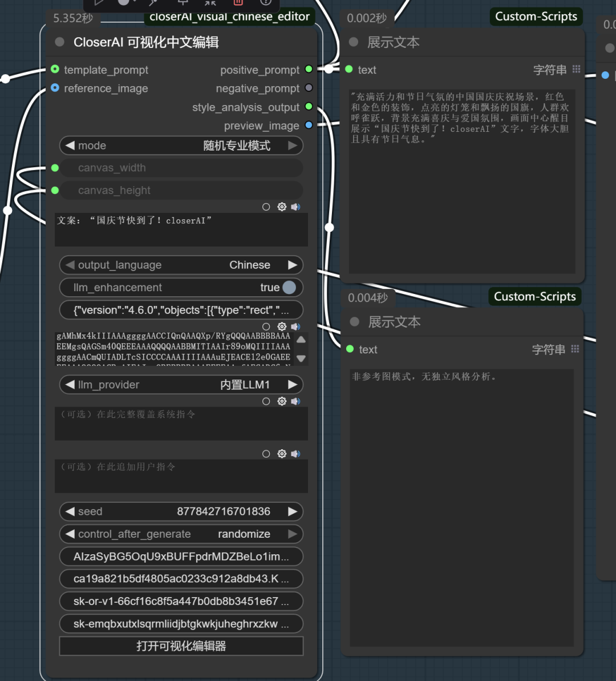Open gear settings above the base64 text box
The height and width of the screenshot is (681, 616).
coord(282,326)
